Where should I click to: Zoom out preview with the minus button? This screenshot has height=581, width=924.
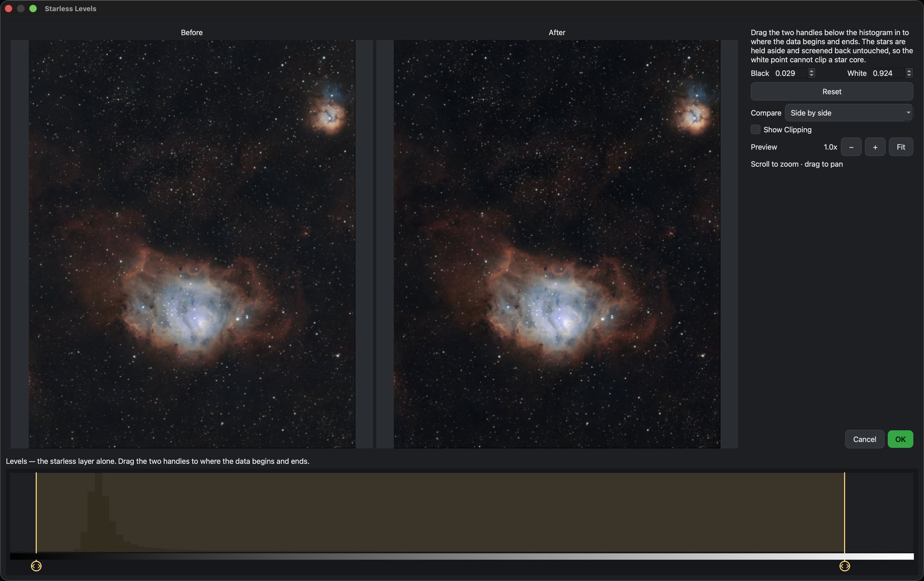coord(851,147)
